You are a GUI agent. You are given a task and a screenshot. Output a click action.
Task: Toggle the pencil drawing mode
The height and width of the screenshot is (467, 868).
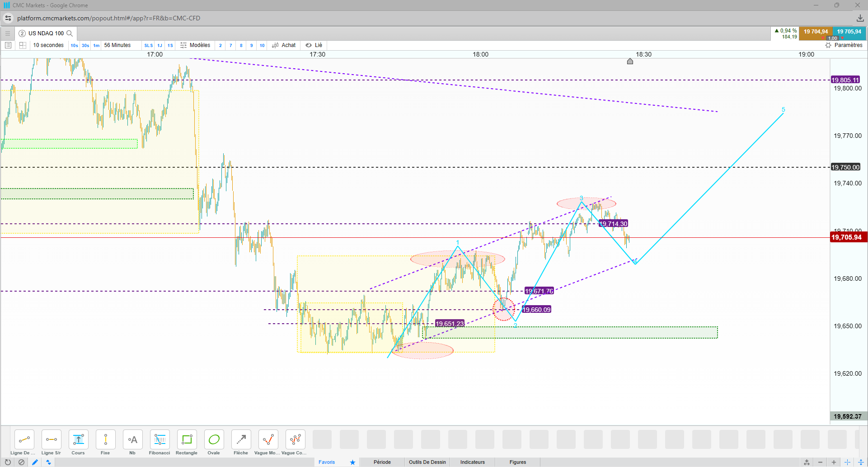(x=35, y=462)
